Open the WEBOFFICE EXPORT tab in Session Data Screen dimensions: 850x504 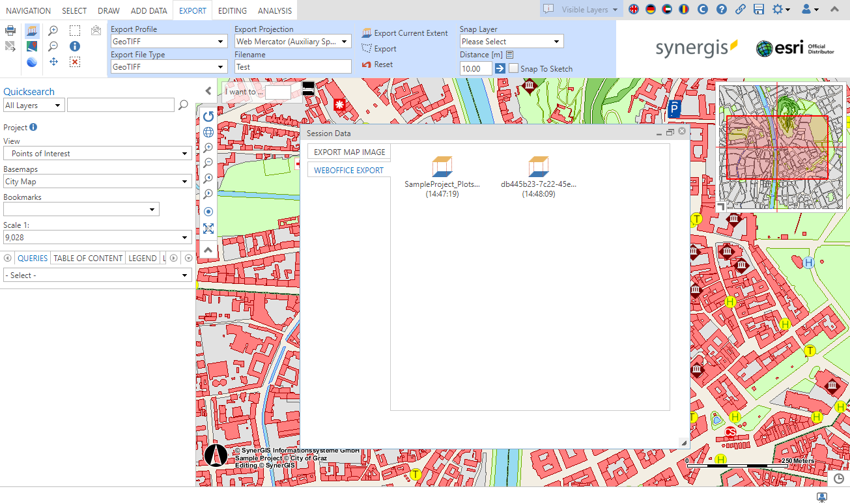coord(348,170)
